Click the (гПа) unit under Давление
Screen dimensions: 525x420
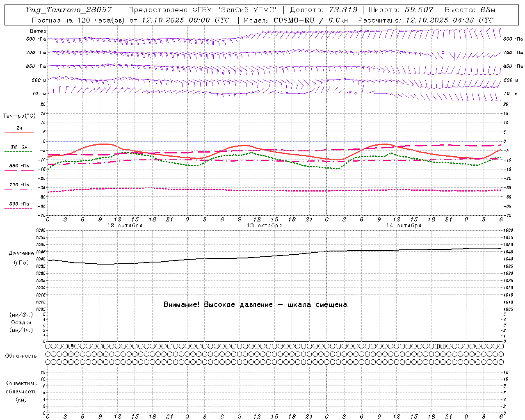click(21, 262)
